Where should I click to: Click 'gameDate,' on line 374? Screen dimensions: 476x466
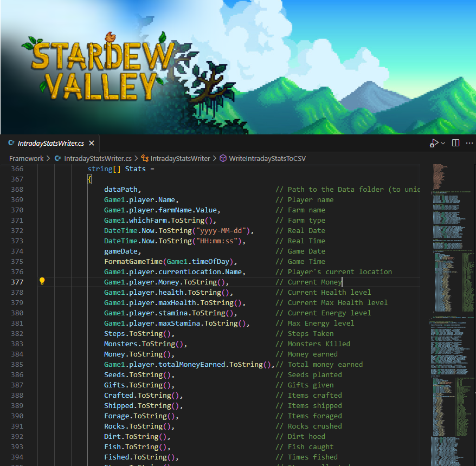click(x=123, y=251)
